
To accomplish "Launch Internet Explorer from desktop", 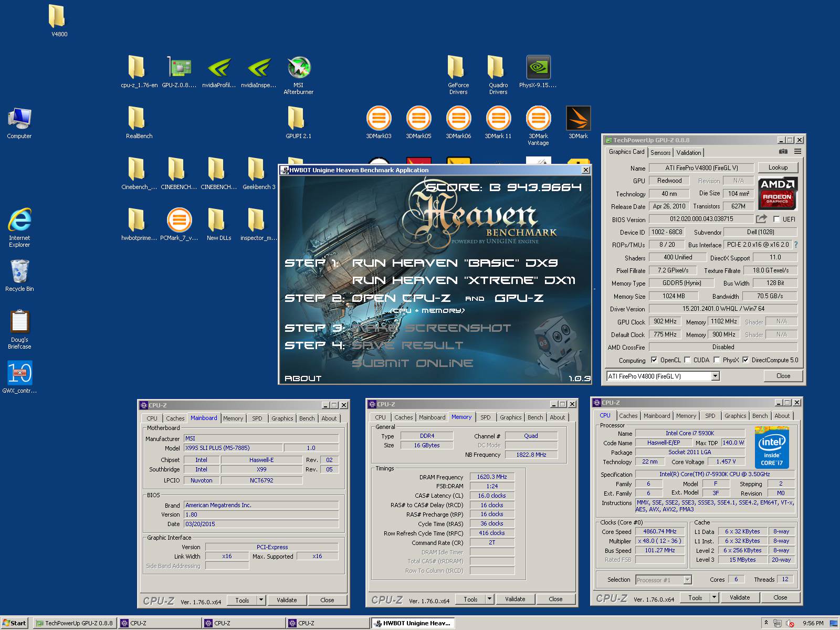I will [19, 227].
